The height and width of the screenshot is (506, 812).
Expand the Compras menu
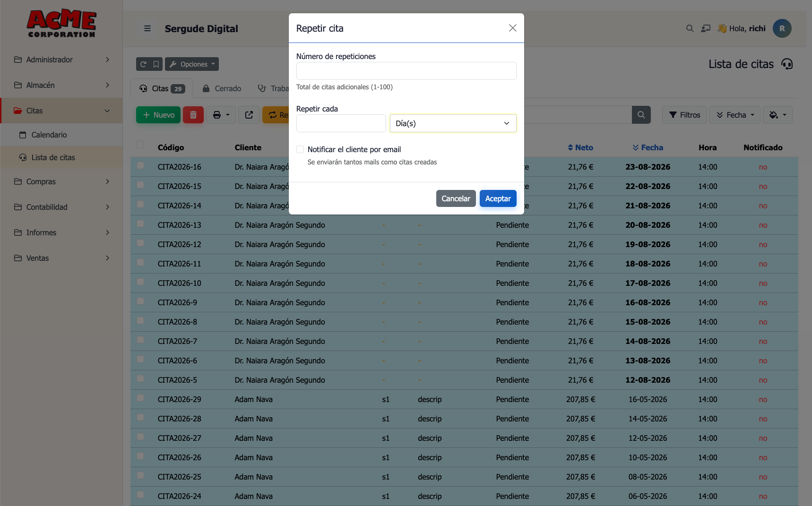pyautogui.click(x=61, y=181)
